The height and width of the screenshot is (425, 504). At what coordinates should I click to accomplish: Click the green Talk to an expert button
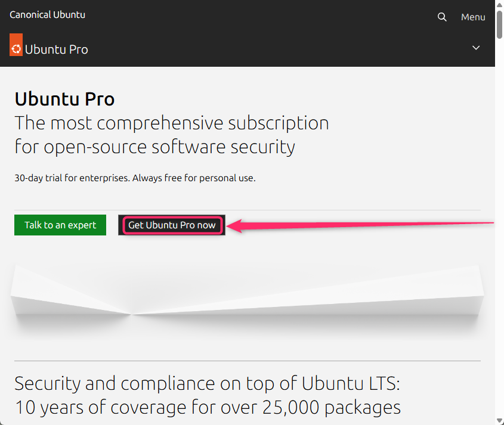(x=60, y=225)
